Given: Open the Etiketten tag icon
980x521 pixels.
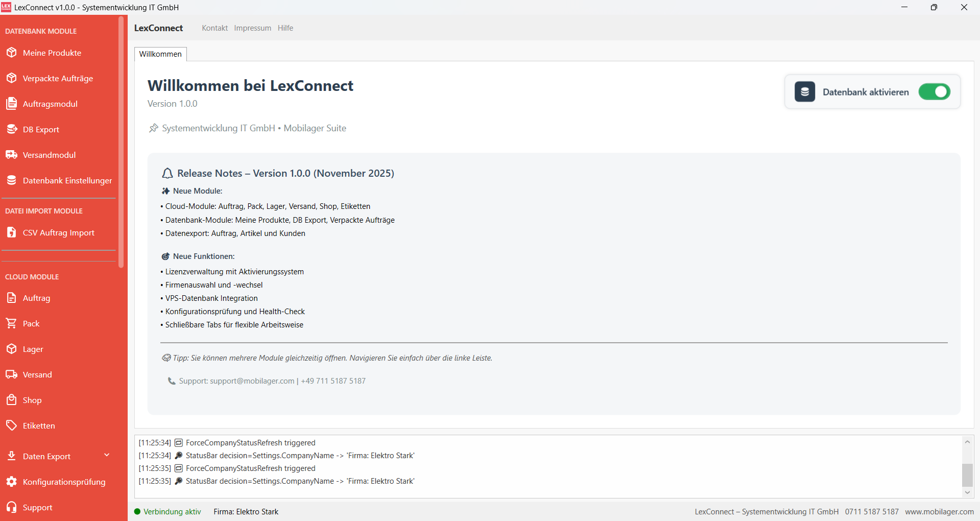Looking at the screenshot, I should coord(12,425).
